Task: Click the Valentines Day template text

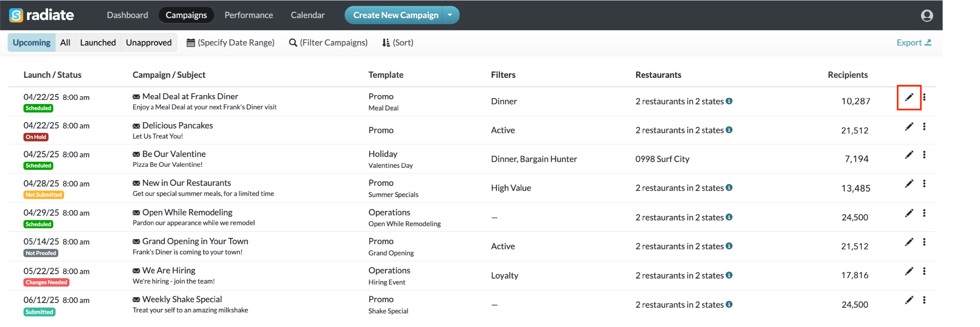Action: click(x=390, y=165)
